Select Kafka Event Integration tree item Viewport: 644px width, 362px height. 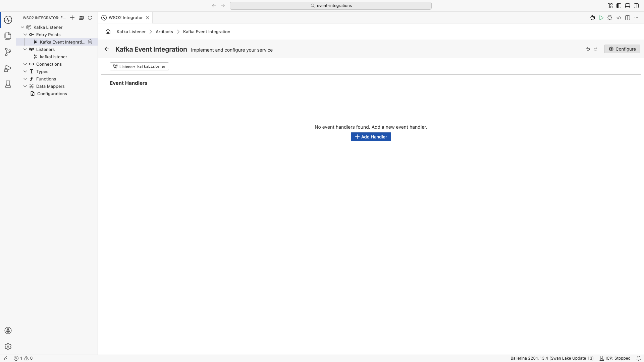pyautogui.click(x=57, y=42)
